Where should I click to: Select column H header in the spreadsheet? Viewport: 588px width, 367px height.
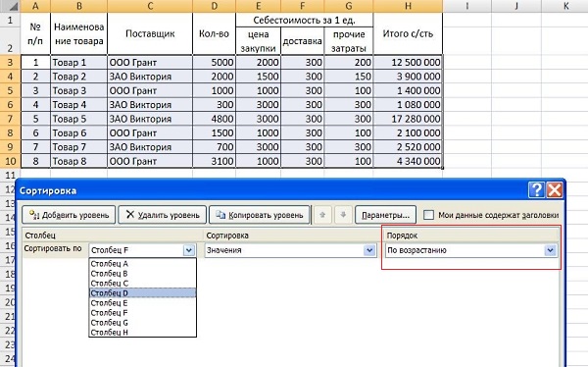pos(408,6)
